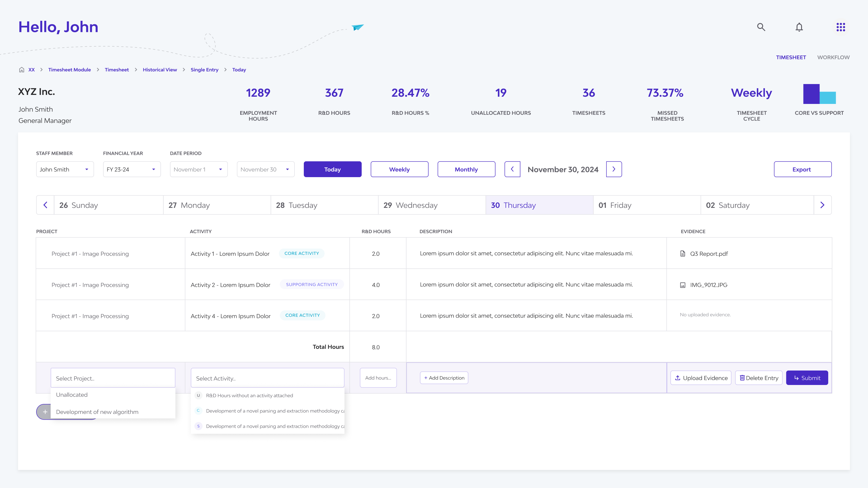The height and width of the screenshot is (488, 868).
Task: Open the Timesheet breadcrumb link
Action: coord(117,70)
